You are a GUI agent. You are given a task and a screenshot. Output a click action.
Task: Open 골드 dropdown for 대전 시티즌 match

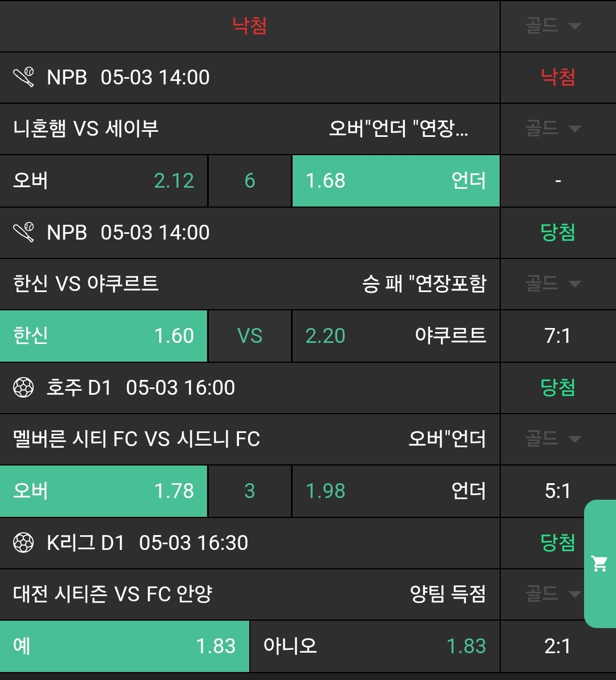[553, 594]
